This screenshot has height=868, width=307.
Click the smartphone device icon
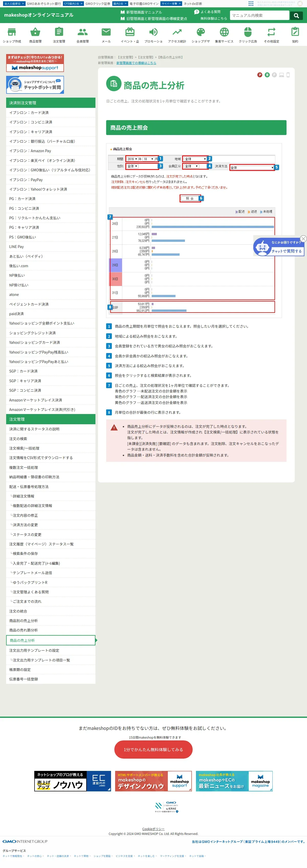pyautogui.click(x=288, y=75)
